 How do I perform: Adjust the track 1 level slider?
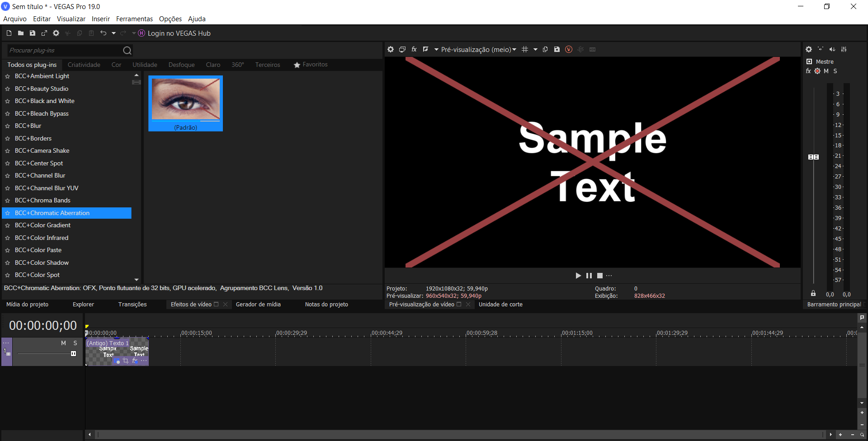point(73,354)
